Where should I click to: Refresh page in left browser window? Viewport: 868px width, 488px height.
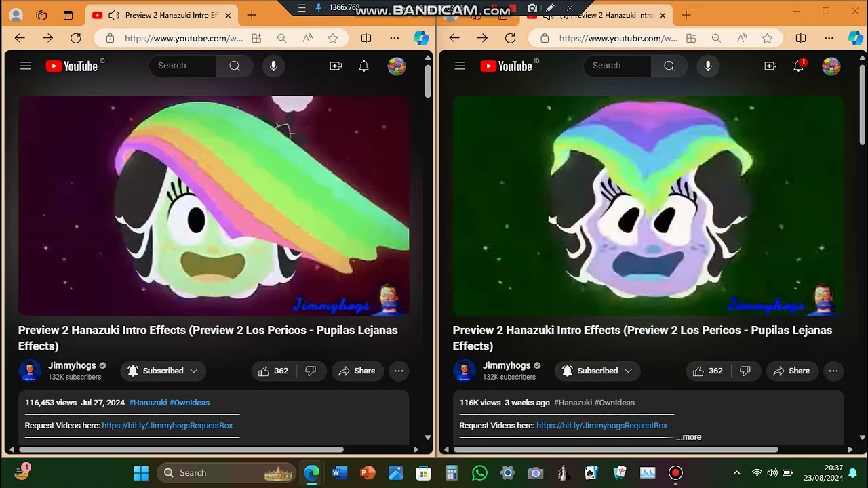click(x=76, y=38)
